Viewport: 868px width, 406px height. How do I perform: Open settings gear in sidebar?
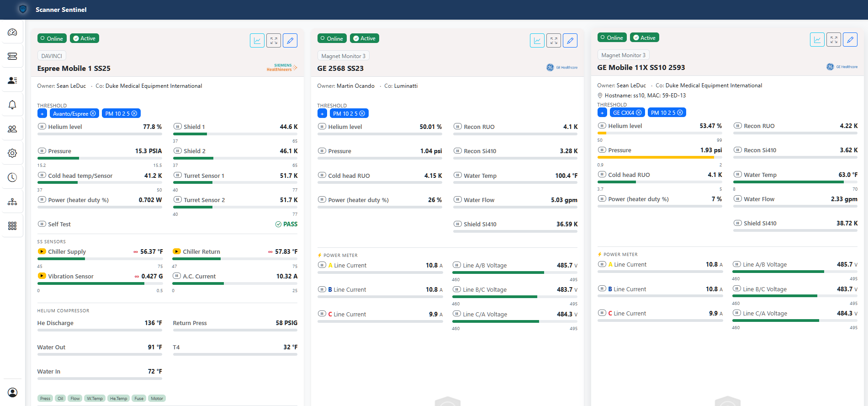tap(12, 153)
